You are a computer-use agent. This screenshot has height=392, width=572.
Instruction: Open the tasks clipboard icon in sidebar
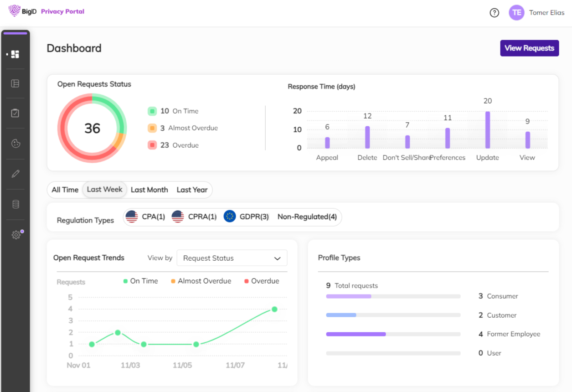(x=15, y=113)
